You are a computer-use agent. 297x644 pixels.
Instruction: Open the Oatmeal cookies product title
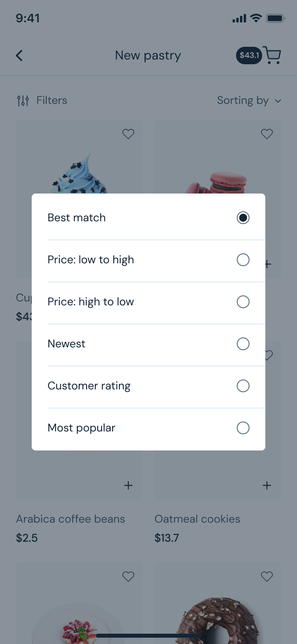(x=197, y=519)
